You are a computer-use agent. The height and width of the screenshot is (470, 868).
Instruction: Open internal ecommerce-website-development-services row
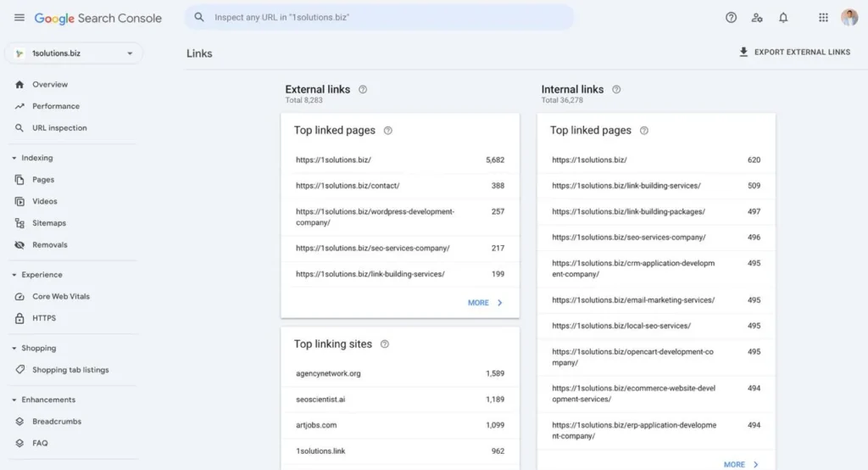point(656,394)
